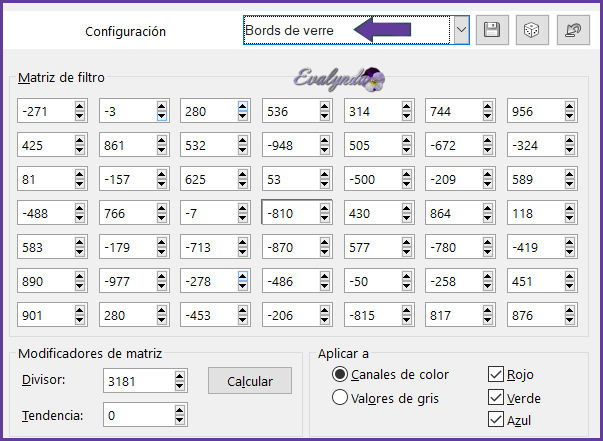This screenshot has width=603, height=441.
Task: Click the Tendencia spinner arrows
Action: (x=179, y=415)
